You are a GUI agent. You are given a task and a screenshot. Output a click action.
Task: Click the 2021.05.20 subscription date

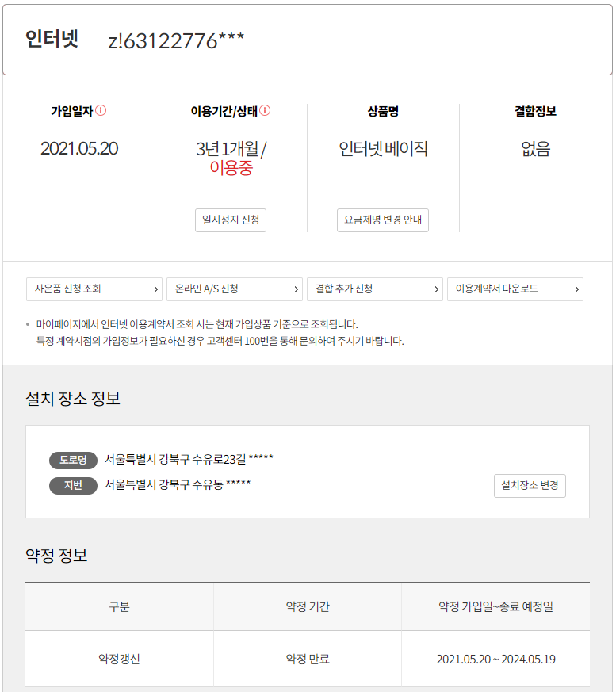pos(79,148)
